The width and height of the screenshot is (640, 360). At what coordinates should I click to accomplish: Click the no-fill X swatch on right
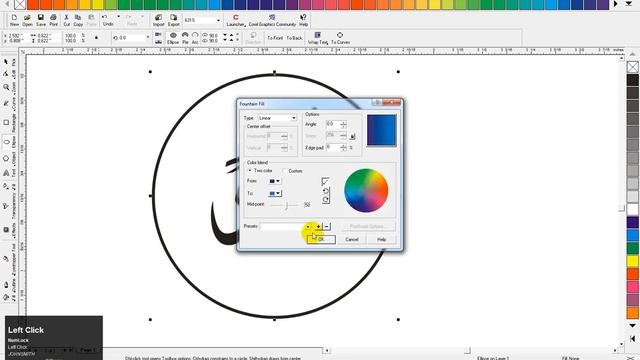click(633, 67)
